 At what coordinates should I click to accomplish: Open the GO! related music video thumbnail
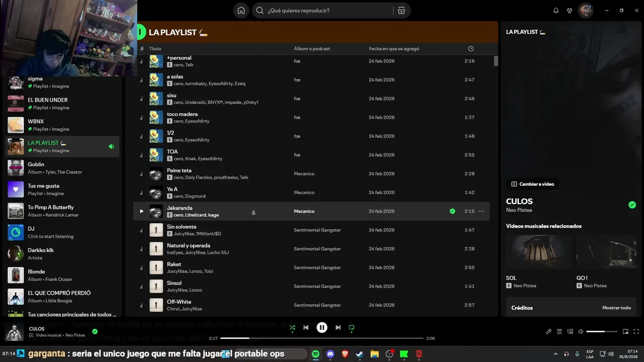click(x=607, y=252)
